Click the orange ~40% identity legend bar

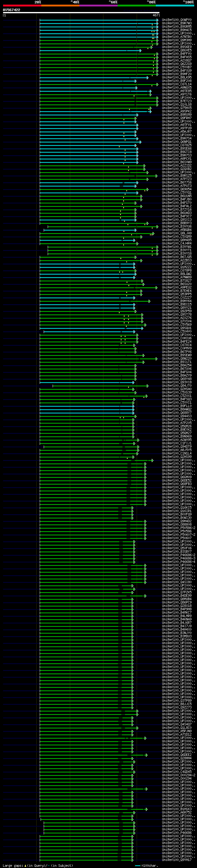(x=60, y=6)
